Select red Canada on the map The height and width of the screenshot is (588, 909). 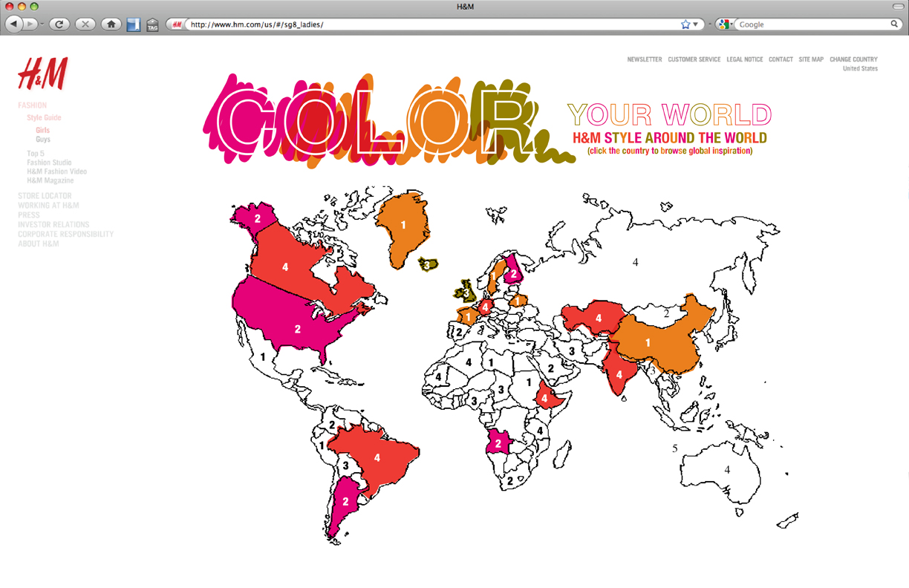(x=285, y=267)
